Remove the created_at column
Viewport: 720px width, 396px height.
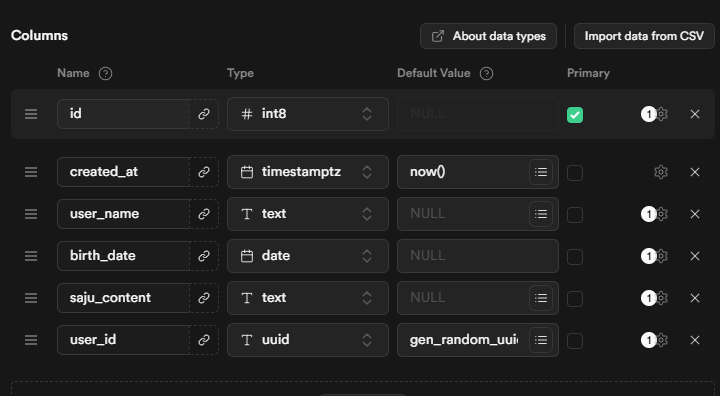coord(695,172)
